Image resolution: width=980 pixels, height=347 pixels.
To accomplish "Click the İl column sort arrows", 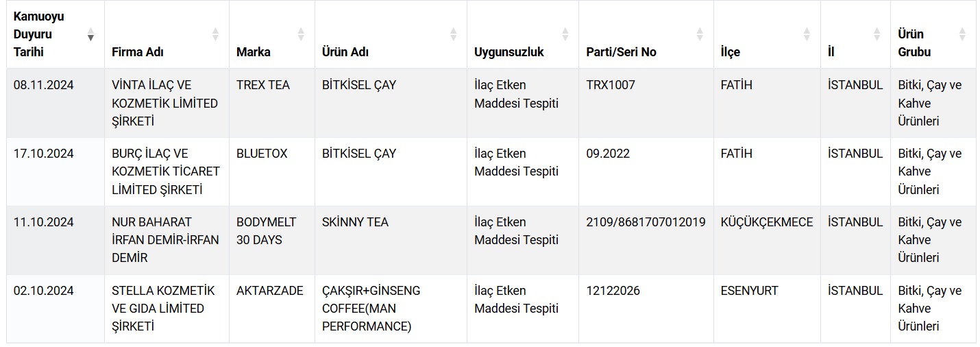I will point(877,34).
